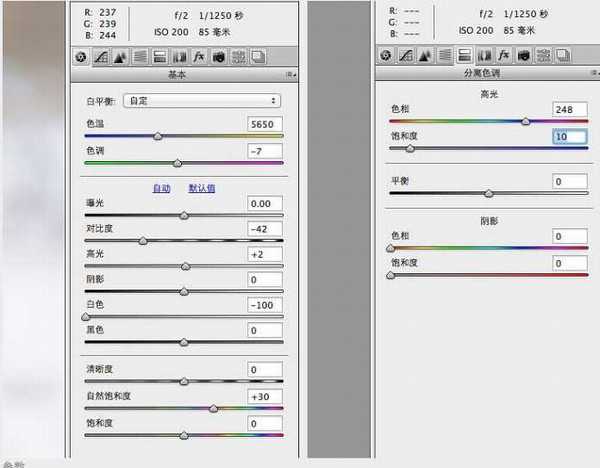Image resolution: width=600 pixels, height=468 pixels.
Task: Click the 色温 temperature slider handle
Action: coord(158,136)
